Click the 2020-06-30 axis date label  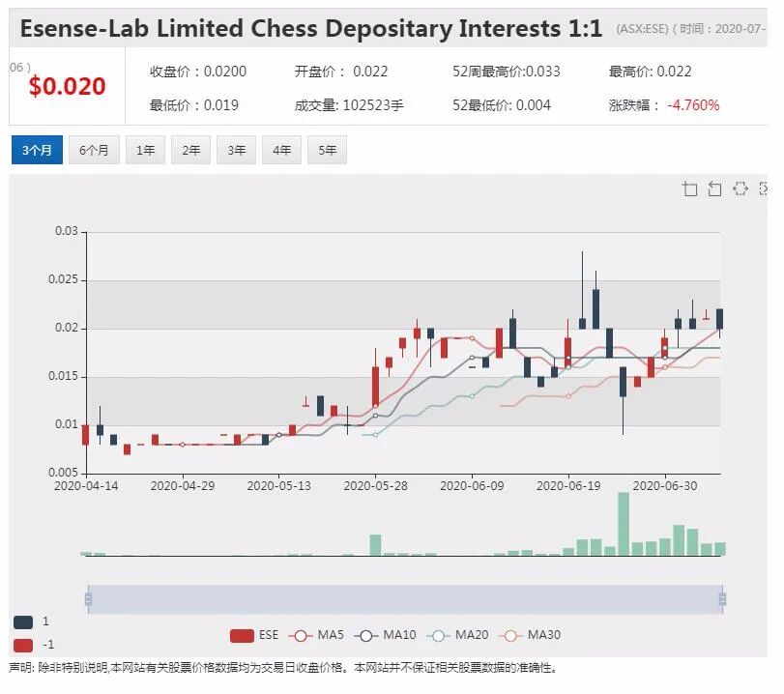coord(665,486)
